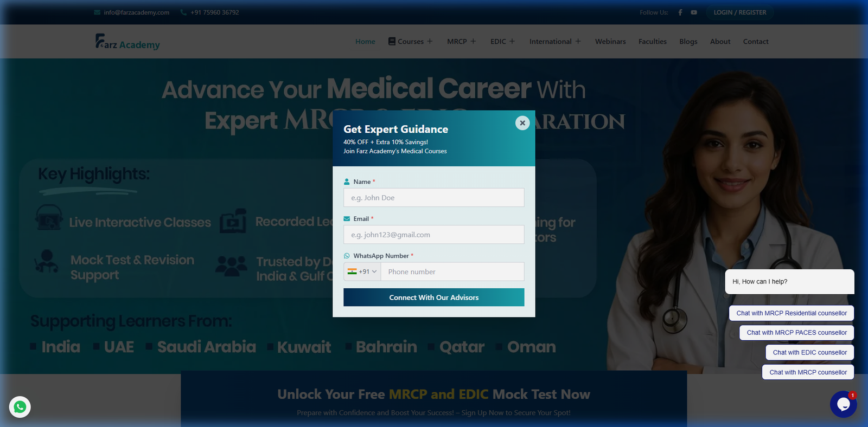This screenshot has height=427, width=868.
Task: Open the YouTube channel icon
Action: pos(694,12)
